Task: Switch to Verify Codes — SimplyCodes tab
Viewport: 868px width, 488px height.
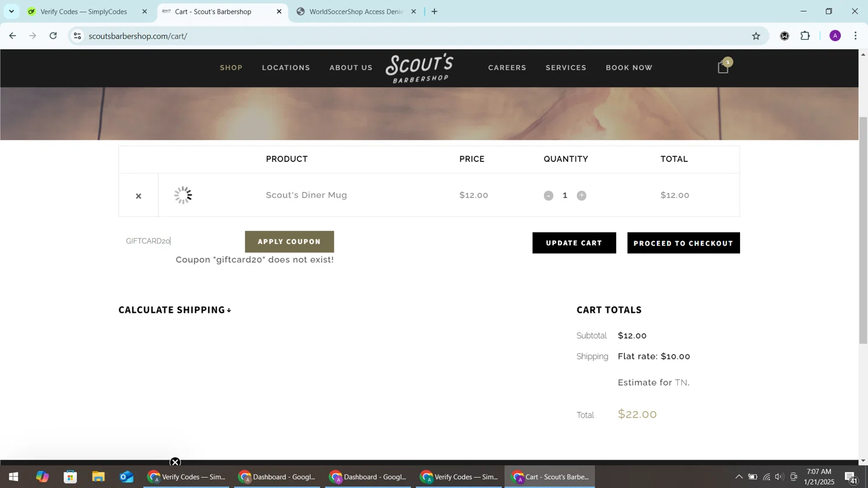Action: [x=84, y=12]
